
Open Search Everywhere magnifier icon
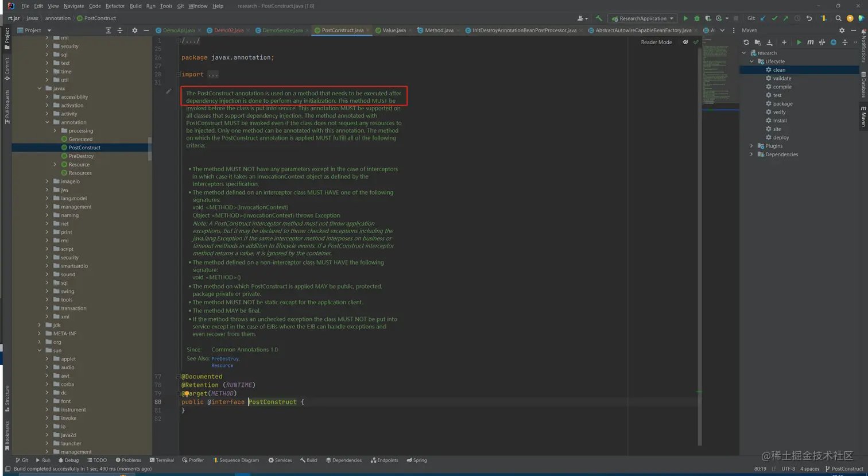(x=838, y=18)
